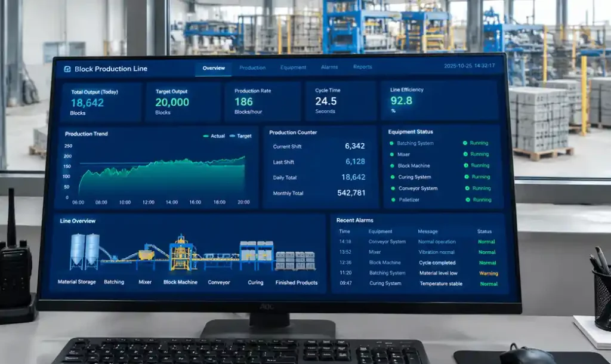Click the Current Shift count 6,342
This screenshot has height=364, width=611.
point(354,146)
